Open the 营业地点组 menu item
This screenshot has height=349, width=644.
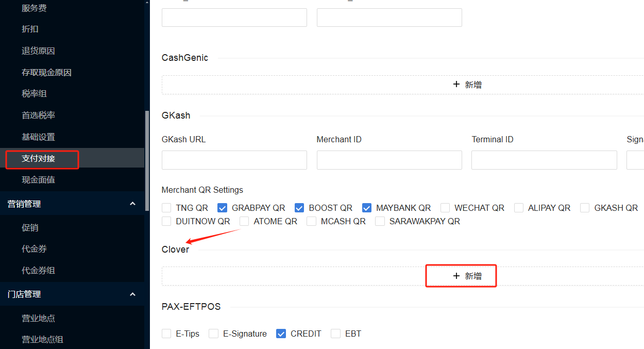click(42, 339)
